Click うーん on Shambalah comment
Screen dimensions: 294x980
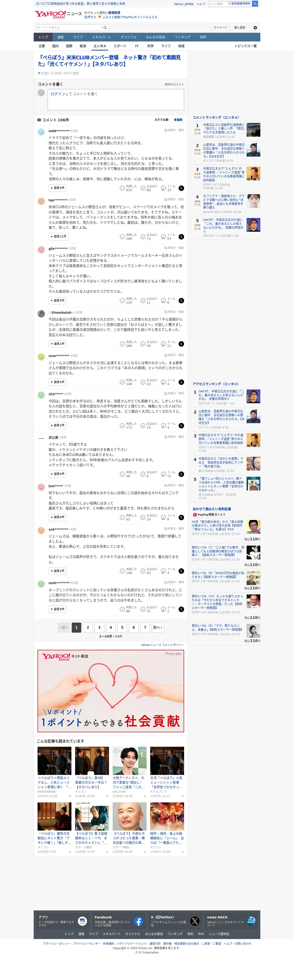[169, 344]
